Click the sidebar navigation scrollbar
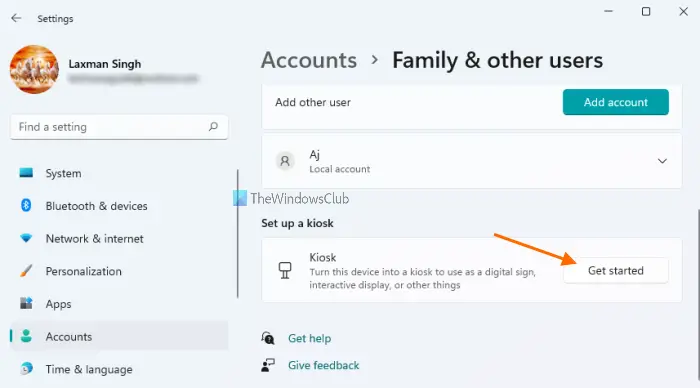Screen dimensions: 700x388 coord(238,234)
